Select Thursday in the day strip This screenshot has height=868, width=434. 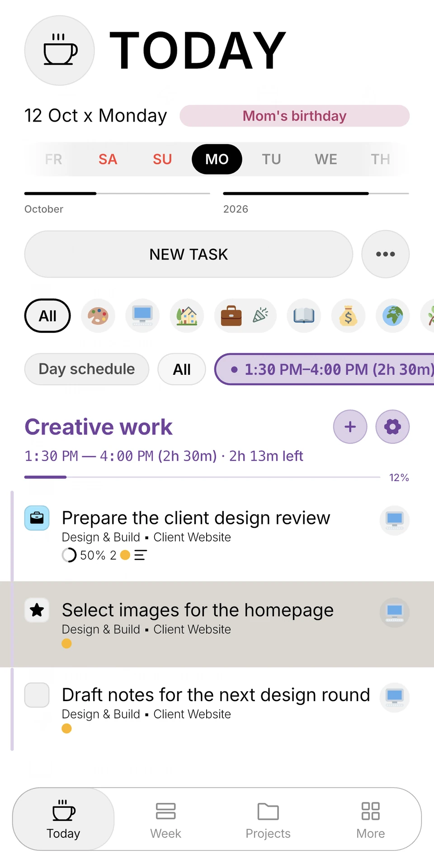(381, 159)
